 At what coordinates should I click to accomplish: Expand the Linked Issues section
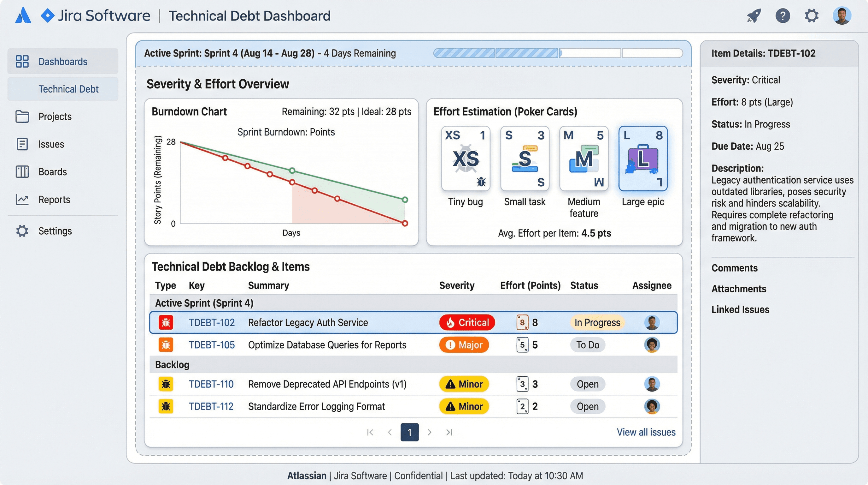[740, 309]
